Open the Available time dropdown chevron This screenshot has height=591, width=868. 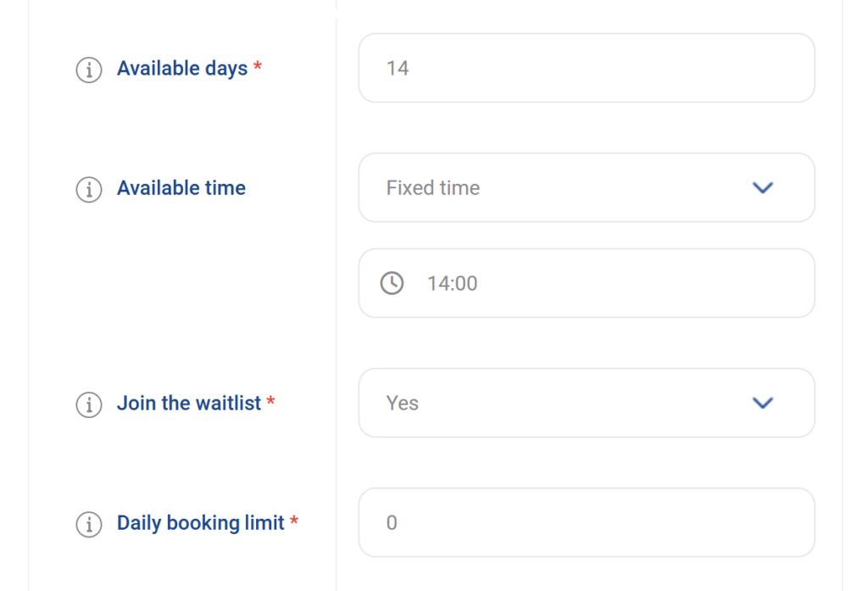762,187
